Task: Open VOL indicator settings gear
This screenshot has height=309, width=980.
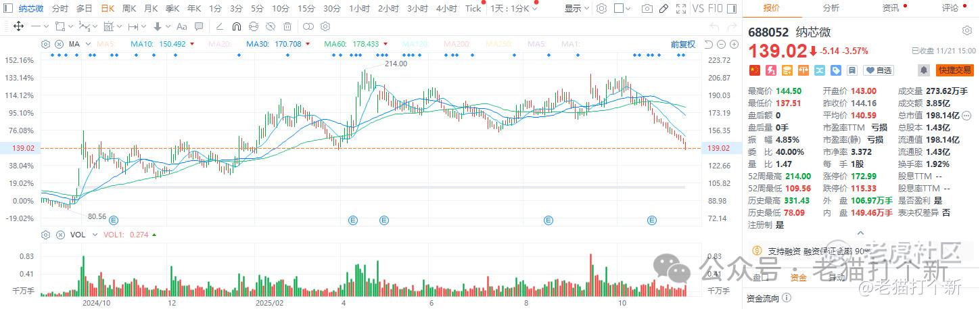Action: [x=45, y=235]
